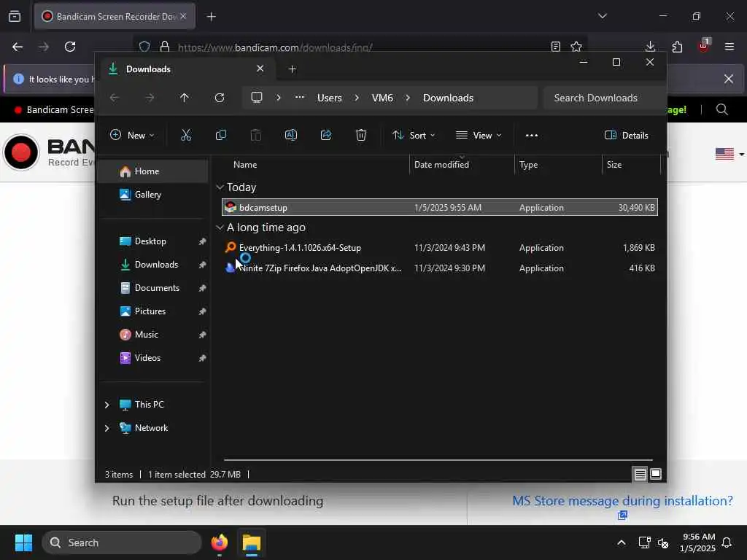The height and width of the screenshot is (560, 747).
Task: Show hidden system tray icons chevron
Action: click(622, 542)
